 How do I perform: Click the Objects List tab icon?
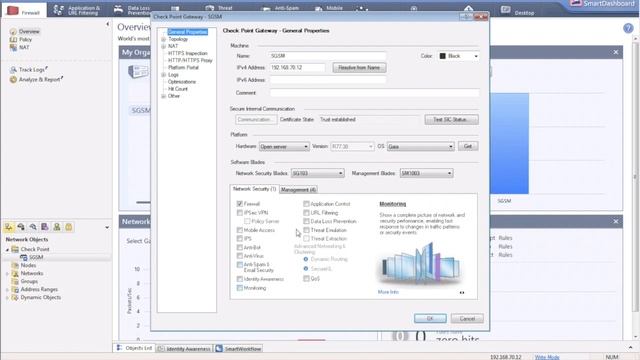(119, 348)
